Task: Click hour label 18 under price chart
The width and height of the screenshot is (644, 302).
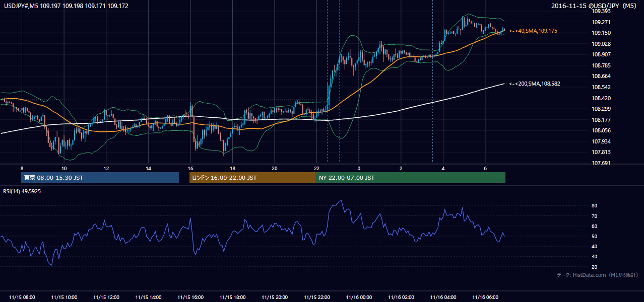Action: (x=232, y=168)
